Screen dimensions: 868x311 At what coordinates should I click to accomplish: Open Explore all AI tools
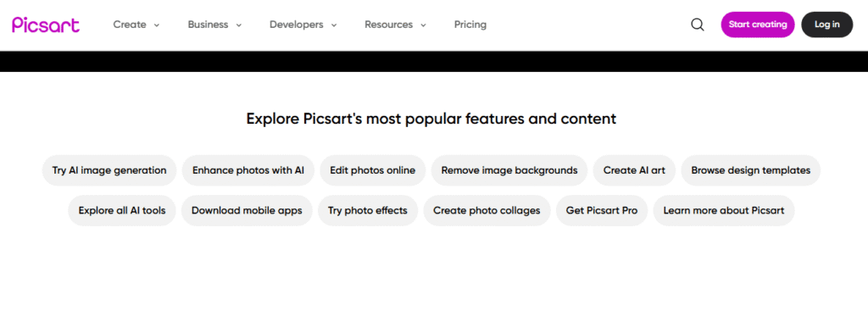(x=122, y=210)
